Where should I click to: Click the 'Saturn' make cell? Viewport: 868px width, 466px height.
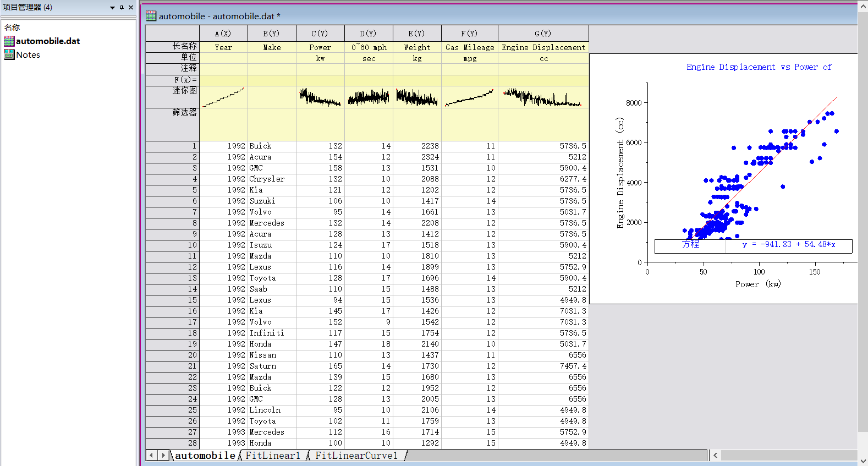272,366
